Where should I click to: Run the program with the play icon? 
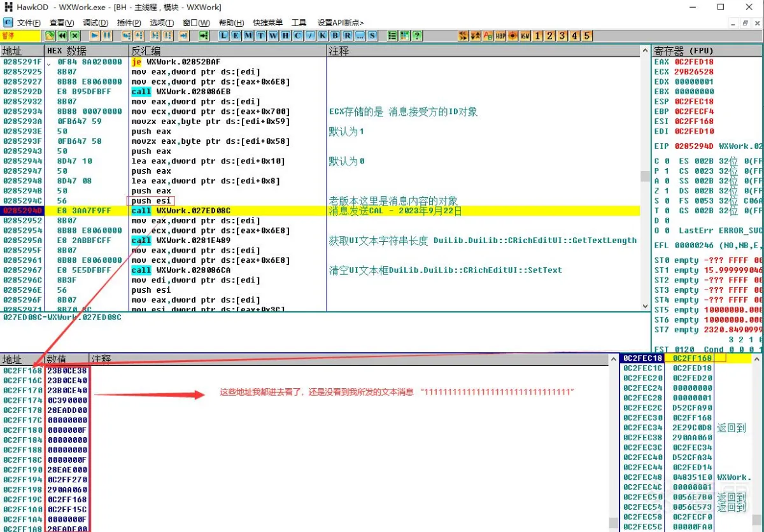[x=94, y=36]
